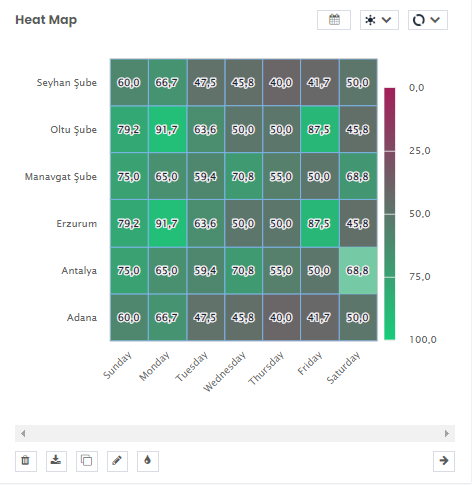472x485 pixels.
Task: Click the horizontal scrollbar left arrow
Action: pyautogui.click(x=23, y=433)
